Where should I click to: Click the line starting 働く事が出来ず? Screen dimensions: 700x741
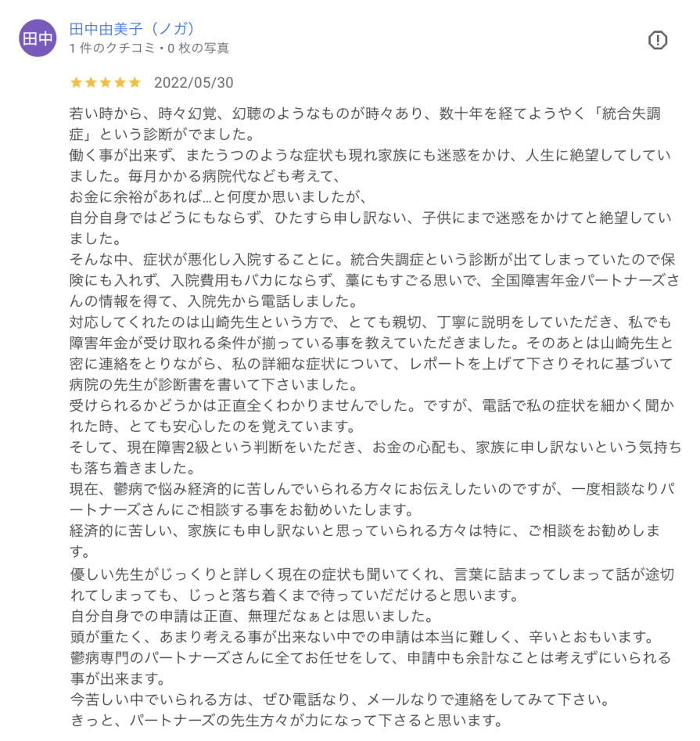click(370, 156)
